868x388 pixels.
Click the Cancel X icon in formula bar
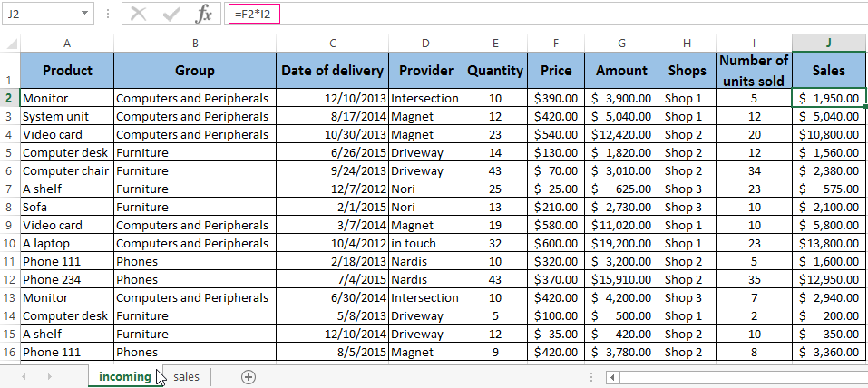pos(138,14)
